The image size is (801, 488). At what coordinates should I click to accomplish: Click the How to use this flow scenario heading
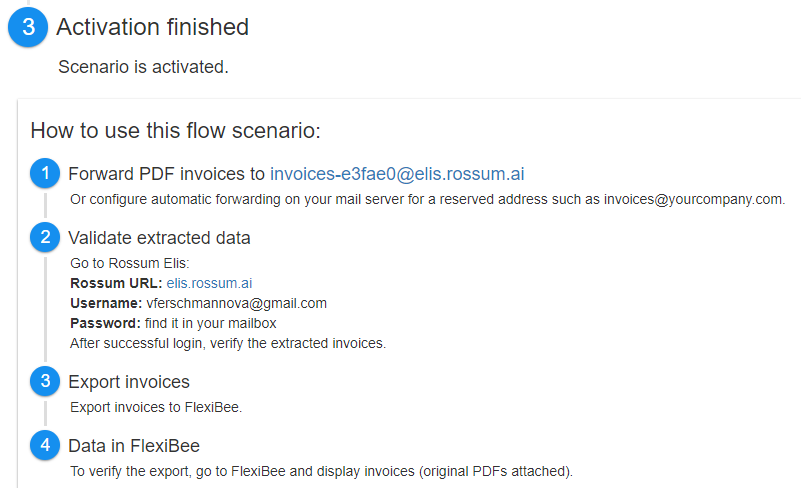175,131
